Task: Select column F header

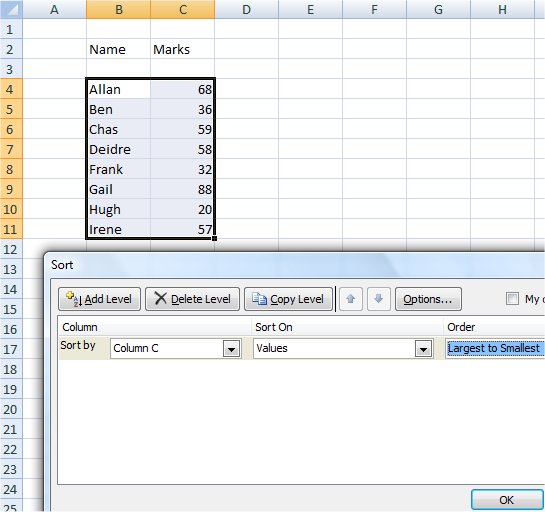Action: [374, 9]
